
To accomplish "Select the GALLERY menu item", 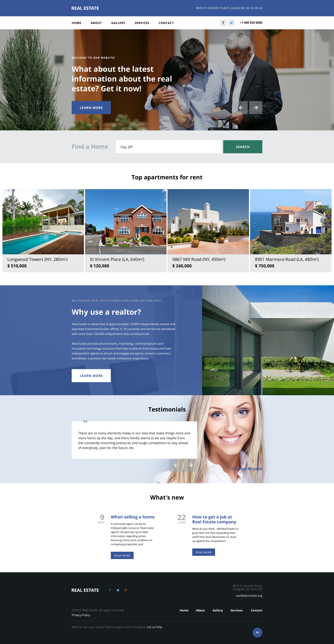I will [118, 22].
